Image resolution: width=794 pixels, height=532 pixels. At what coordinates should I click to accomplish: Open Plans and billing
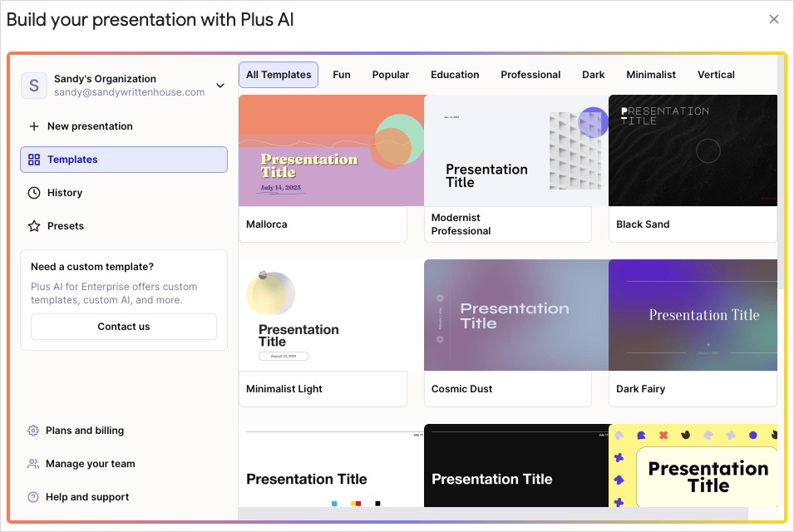85,431
